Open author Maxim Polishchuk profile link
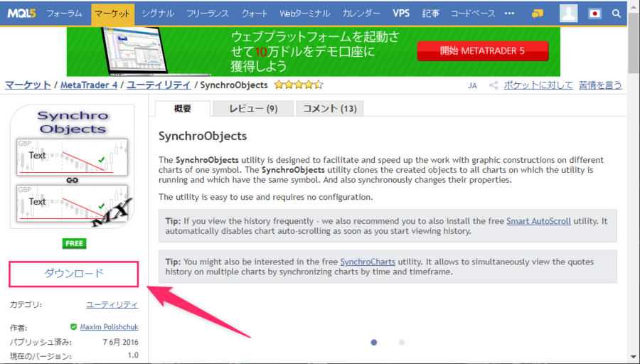The width and height of the screenshot is (640, 364). click(109, 327)
